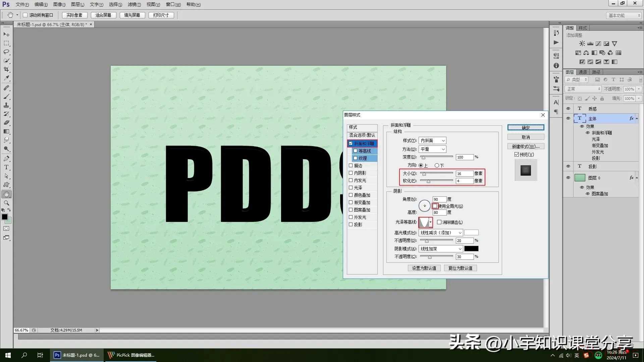Click the shadow mode black color swatch

[x=471, y=249]
